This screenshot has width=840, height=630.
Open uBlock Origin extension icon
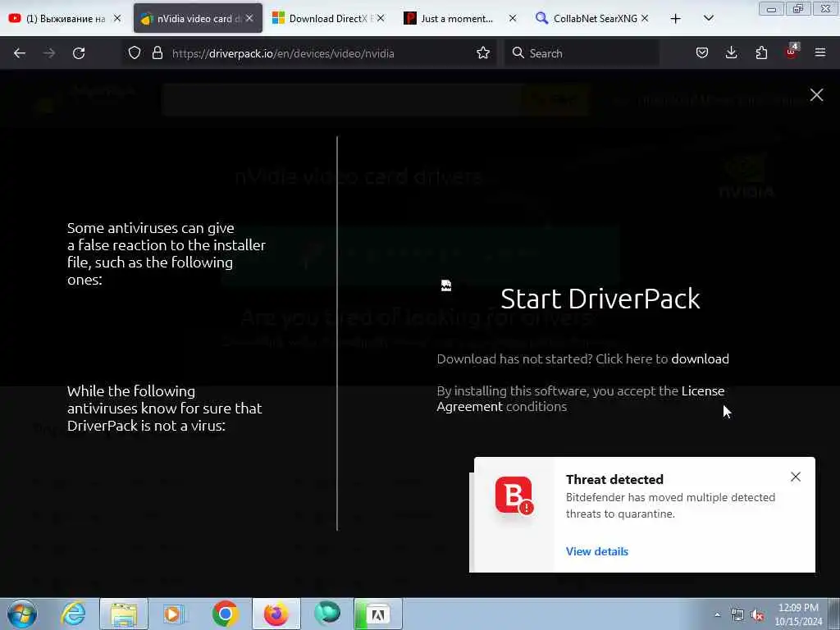pos(792,52)
